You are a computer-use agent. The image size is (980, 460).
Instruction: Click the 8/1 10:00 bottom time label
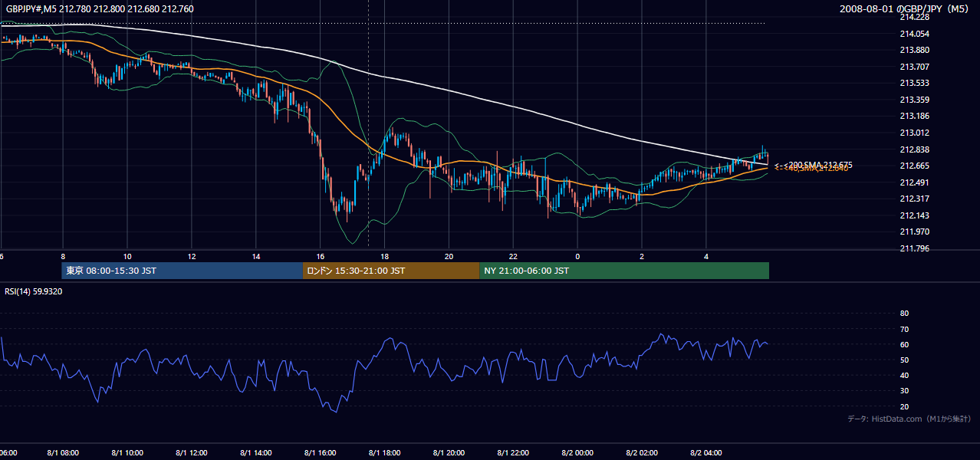point(127,453)
